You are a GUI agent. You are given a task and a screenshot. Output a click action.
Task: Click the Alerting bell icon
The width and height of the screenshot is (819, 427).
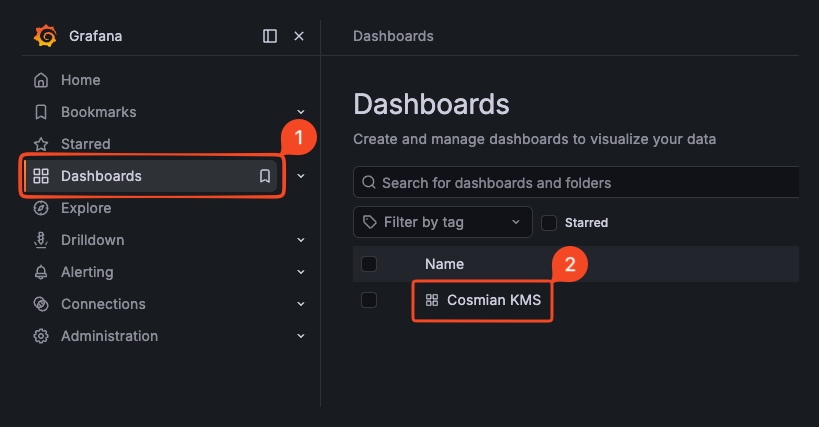click(x=41, y=272)
